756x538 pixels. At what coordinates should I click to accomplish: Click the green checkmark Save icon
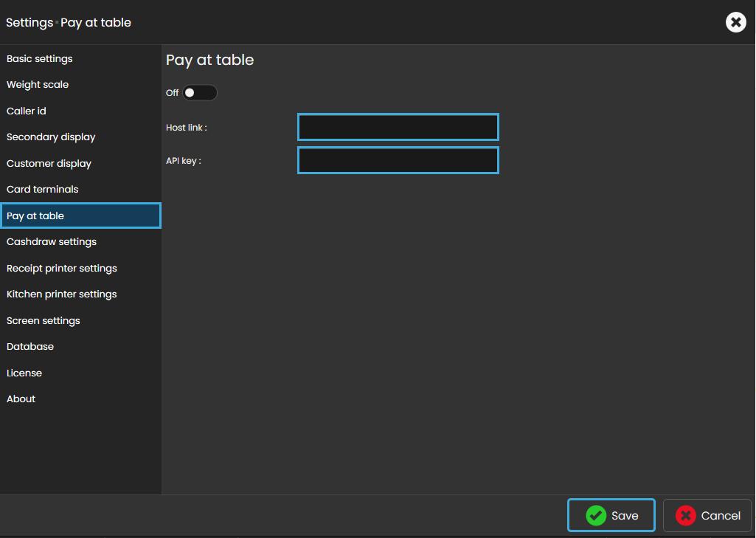[x=596, y=515]
